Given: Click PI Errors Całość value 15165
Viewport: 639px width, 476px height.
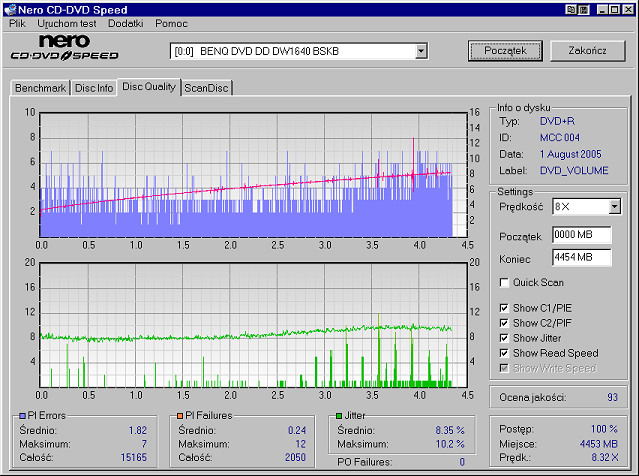Looking at the screenshot, I should click(x=134, y=458).
